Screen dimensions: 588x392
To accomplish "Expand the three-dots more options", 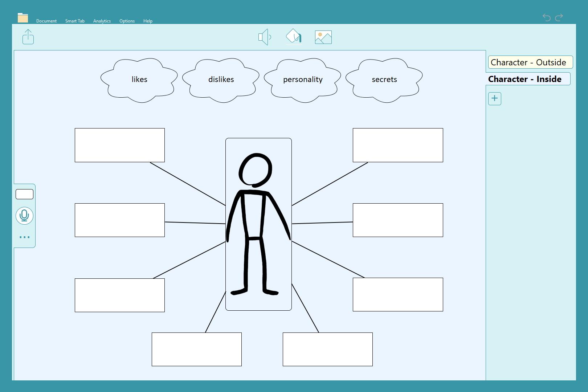I will [24, 237].
